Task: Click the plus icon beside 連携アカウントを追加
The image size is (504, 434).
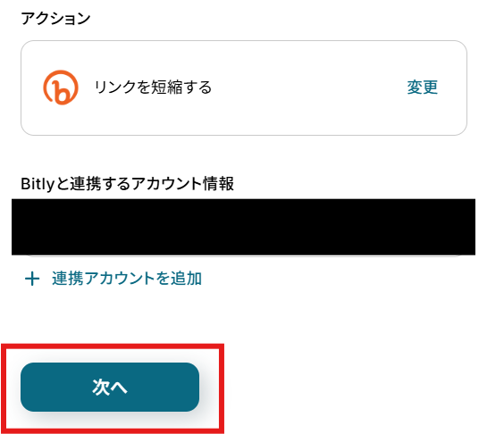Action: tap(32, 279)
